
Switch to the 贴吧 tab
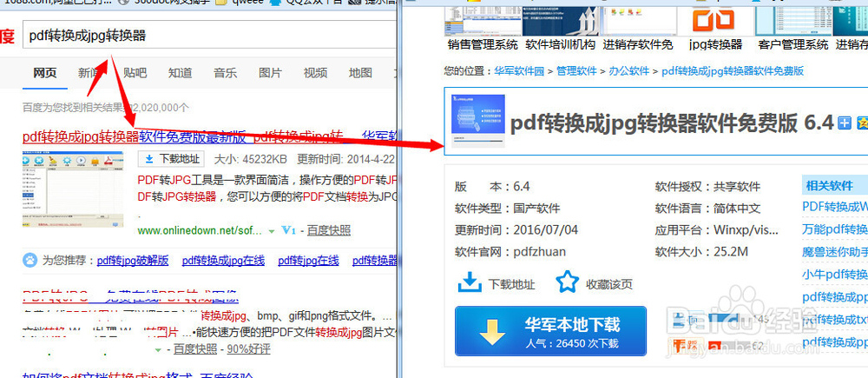pos(135,73)
